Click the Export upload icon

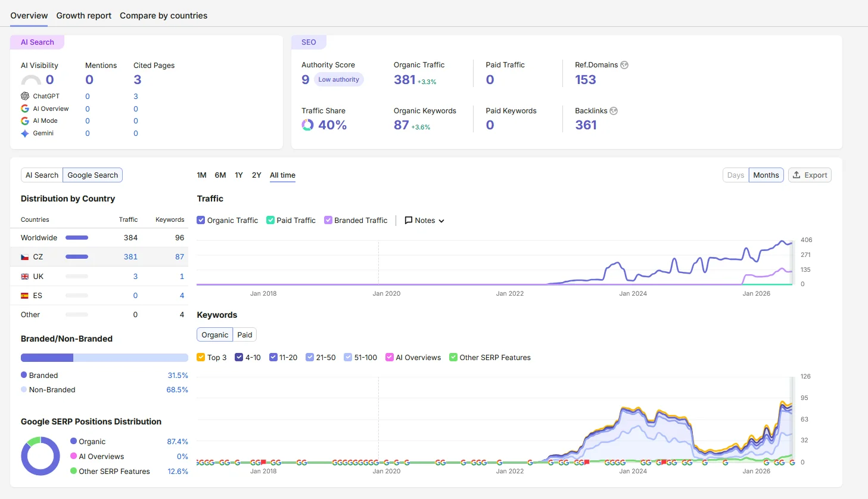[x=797, y=175]
